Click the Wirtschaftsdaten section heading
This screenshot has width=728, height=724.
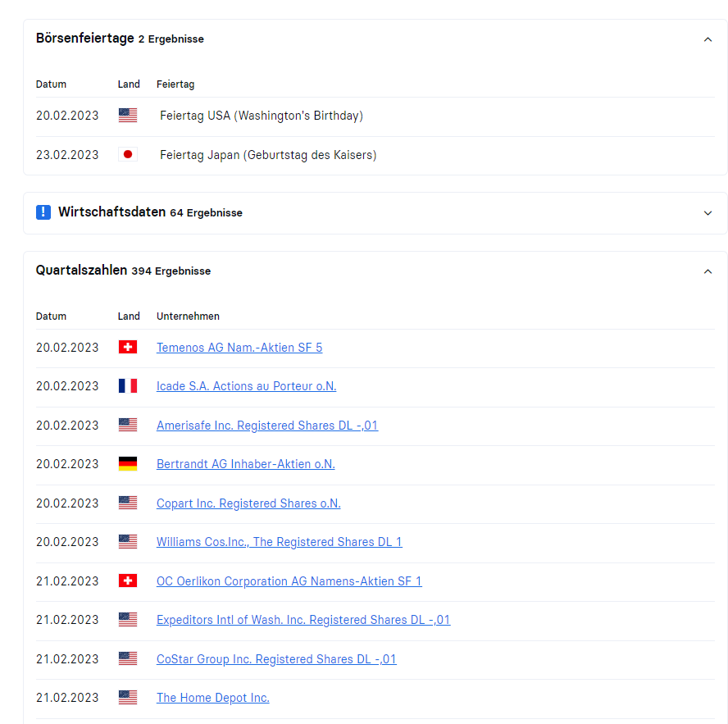pyautogui.click(x=111, y=212)
